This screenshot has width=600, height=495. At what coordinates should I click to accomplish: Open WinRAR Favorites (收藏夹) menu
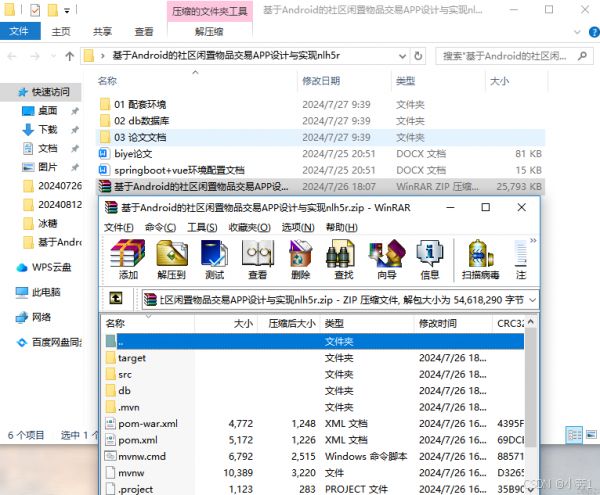click(249, 228)
